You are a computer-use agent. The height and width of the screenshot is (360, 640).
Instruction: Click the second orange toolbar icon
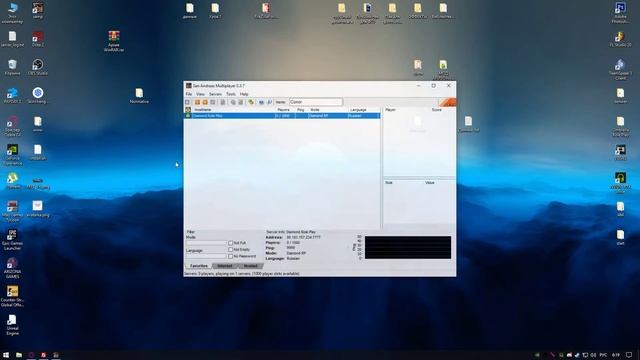[x=205, y=102]
